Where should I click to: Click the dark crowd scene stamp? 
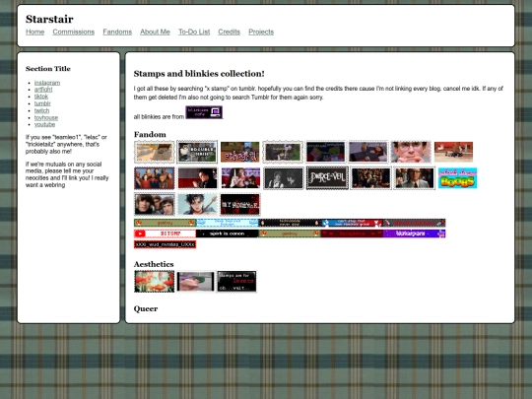point(370,178)
